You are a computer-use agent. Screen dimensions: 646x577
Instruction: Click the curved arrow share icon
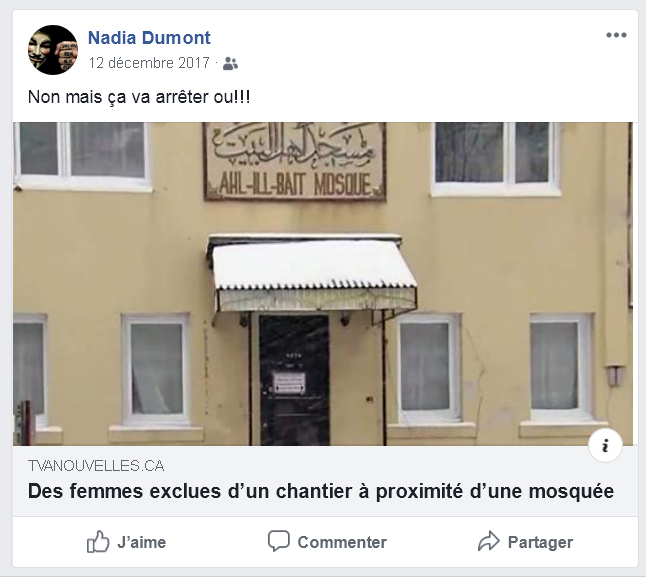click(x=489, y=541)
